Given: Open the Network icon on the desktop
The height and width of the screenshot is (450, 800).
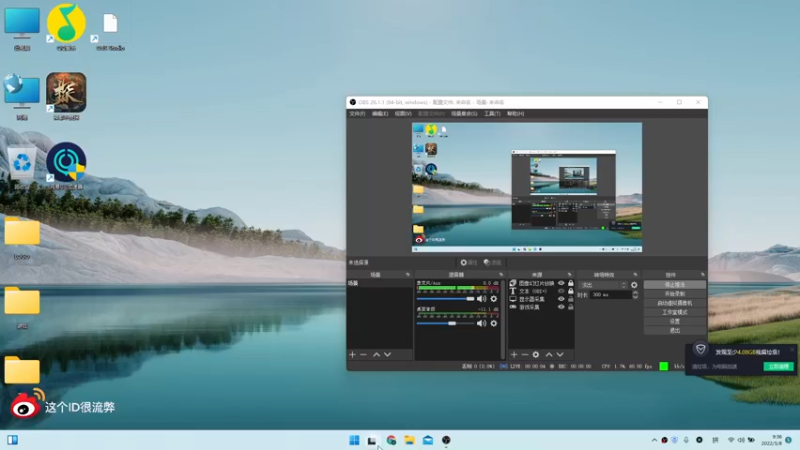Looking at the screenshot, I should point(22,96).
